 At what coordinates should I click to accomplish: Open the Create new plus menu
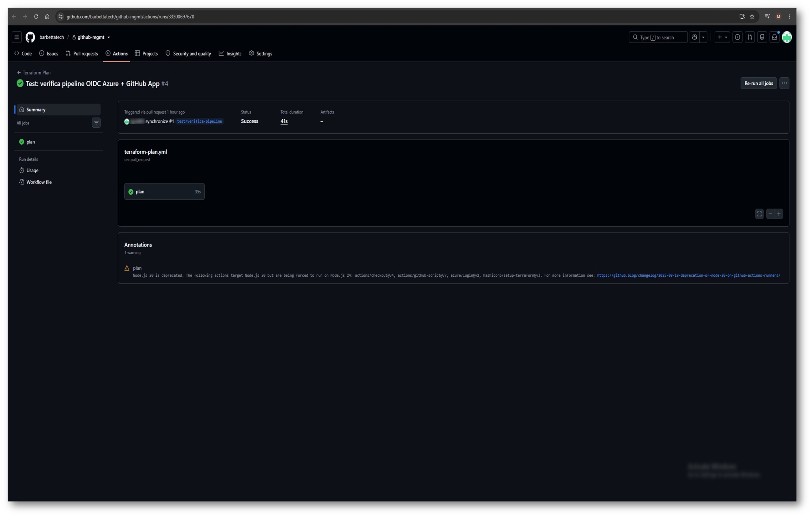coord(722,37)
